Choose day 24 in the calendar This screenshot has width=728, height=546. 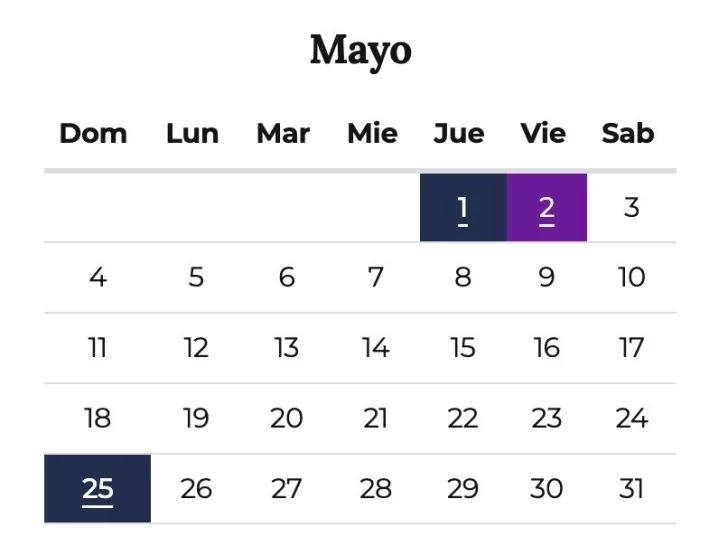[631, 418]
